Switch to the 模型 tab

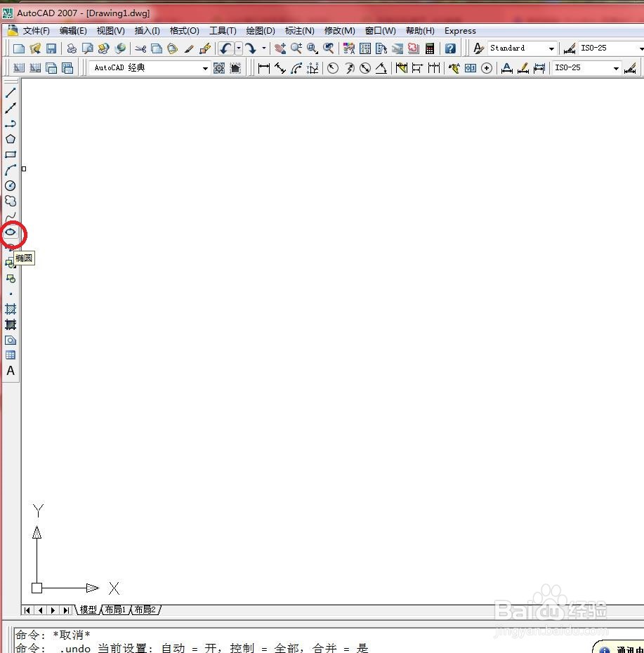click(88, 609)
